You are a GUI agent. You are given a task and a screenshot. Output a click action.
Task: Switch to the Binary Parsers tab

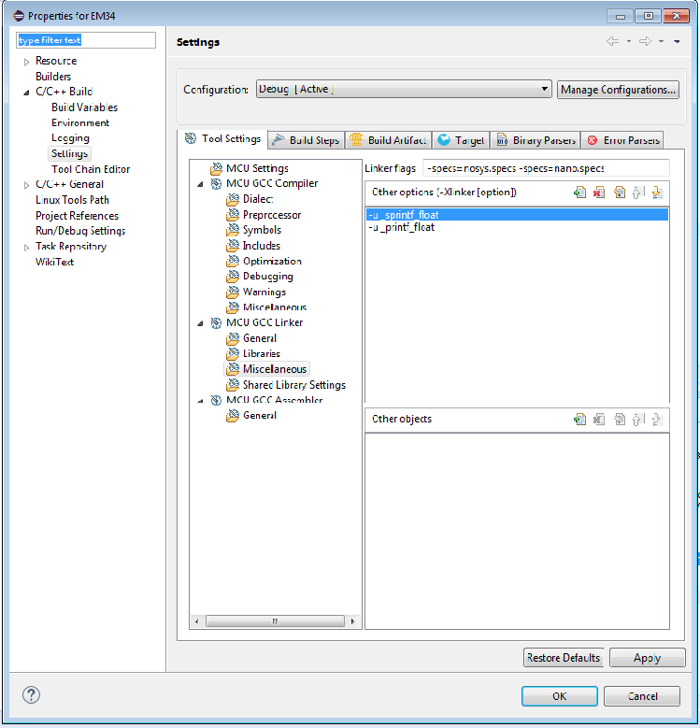(536, 140)
